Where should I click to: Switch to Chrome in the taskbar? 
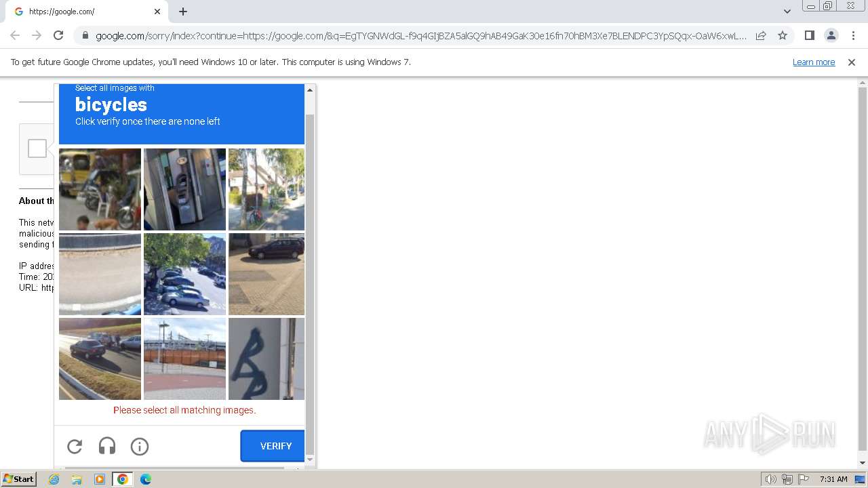(x=123, y=479)
